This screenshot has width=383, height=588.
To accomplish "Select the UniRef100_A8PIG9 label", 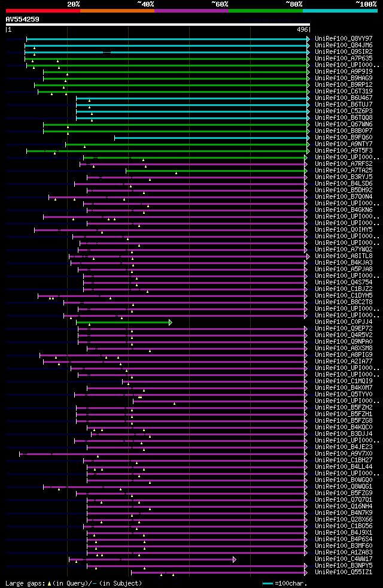I will (x=344, y=354).
